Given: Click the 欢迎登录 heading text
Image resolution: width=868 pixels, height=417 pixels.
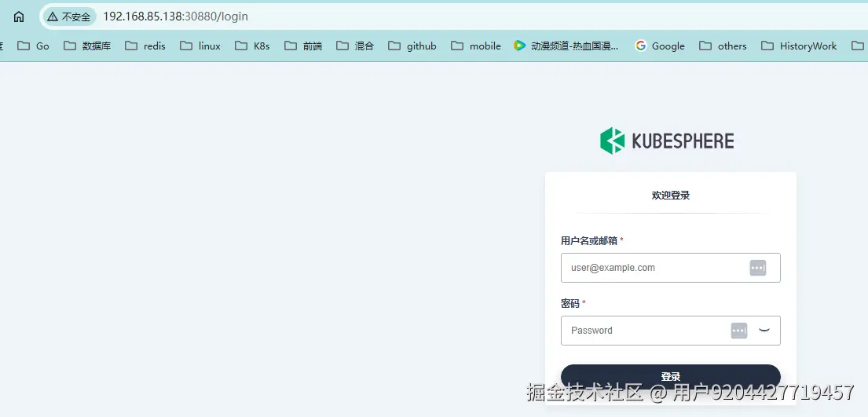Looking at the screenshot, I should point(670,195).
